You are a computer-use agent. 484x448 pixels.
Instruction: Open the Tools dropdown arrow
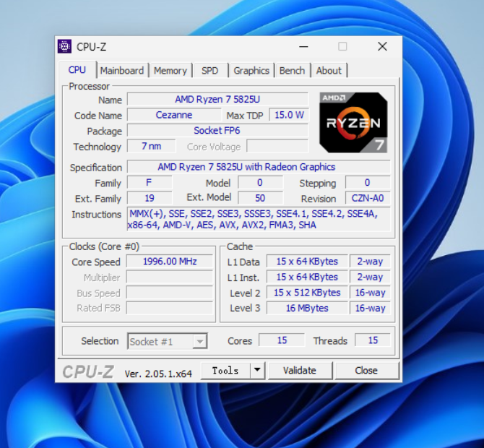257,370
